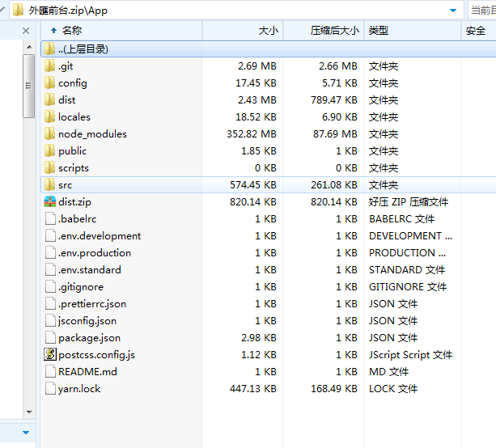496x448 pixels.
Task: Click the 类型 column header
Action: [x=379, y=31]
